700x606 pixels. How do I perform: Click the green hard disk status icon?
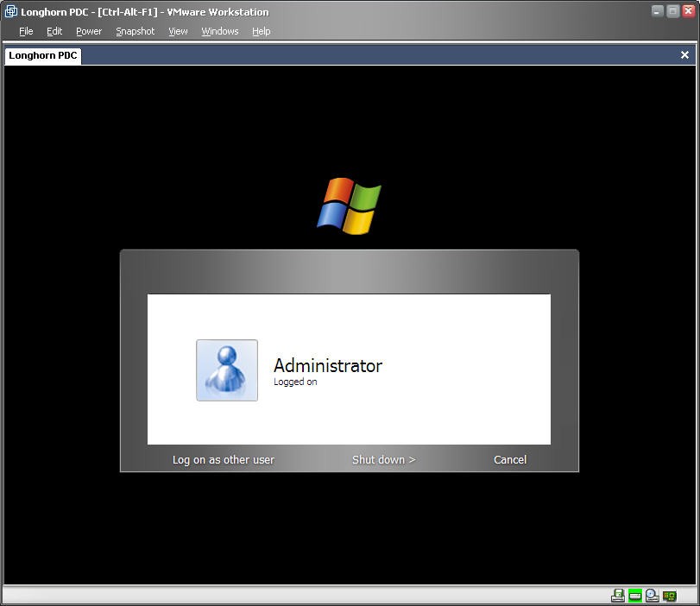tap(635, 596)
